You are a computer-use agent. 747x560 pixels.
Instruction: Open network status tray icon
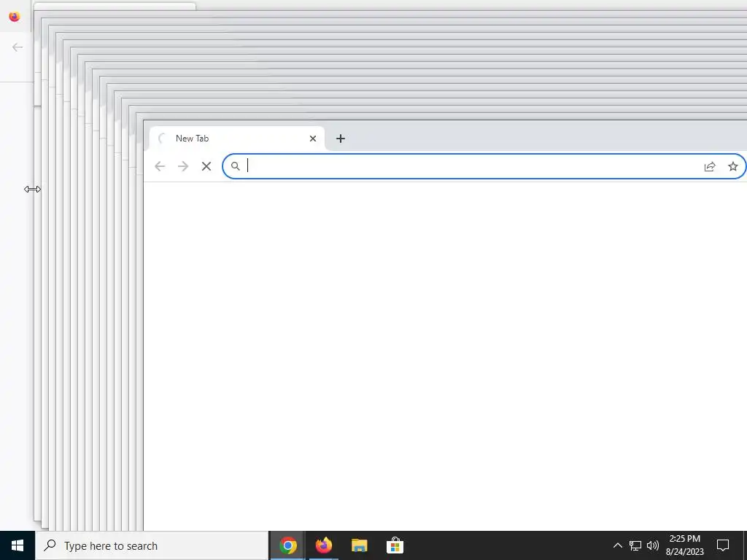(635, 545)
